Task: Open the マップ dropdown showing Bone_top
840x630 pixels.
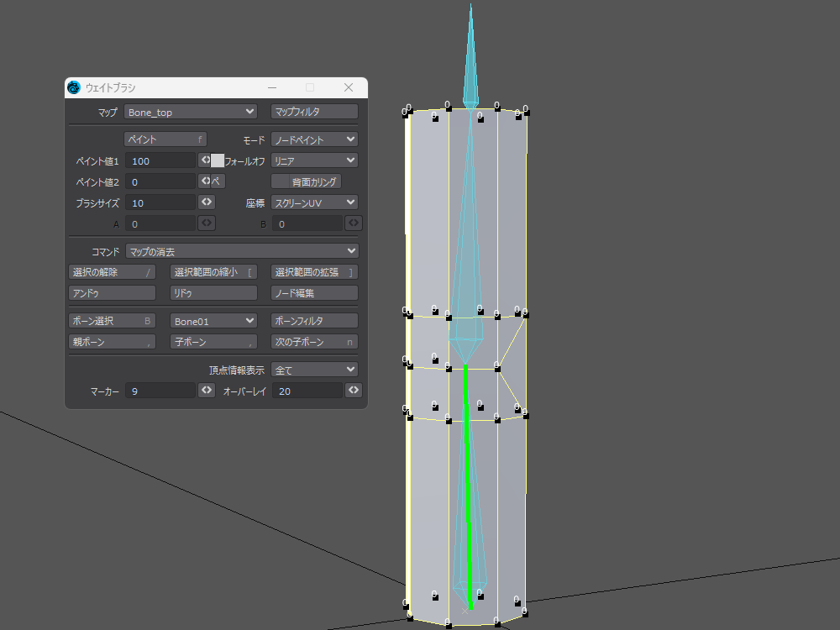Action: 192,112
